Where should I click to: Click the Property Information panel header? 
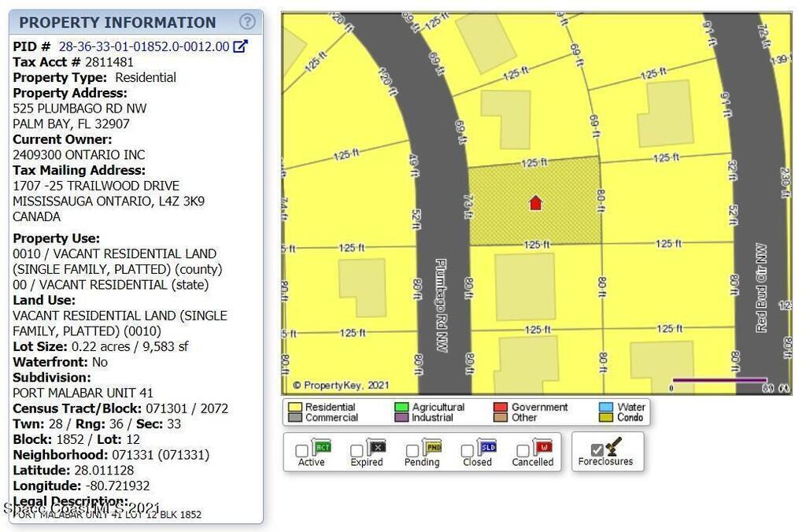point(118,22)
